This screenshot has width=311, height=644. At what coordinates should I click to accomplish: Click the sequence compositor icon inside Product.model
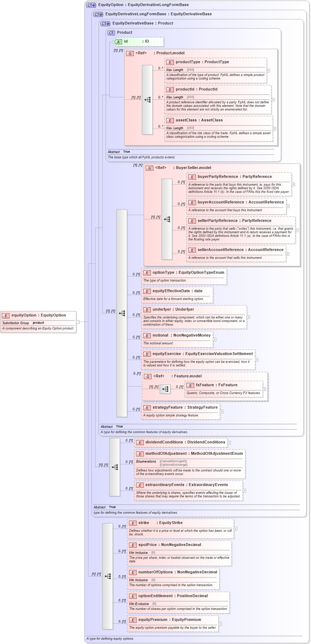[x=147, y=100]
